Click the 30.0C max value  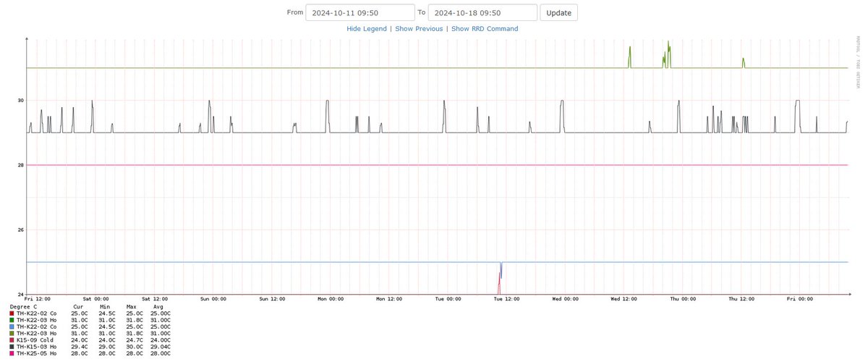(133, 347)
